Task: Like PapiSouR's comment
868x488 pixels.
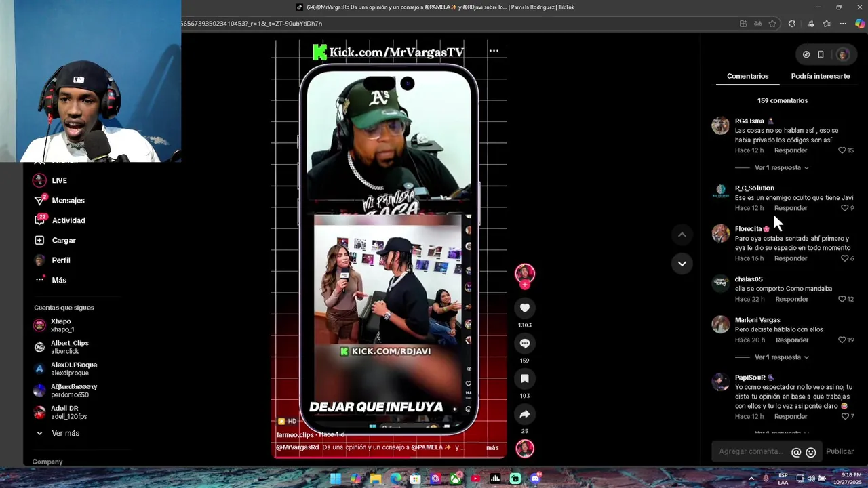Action: 844,416
